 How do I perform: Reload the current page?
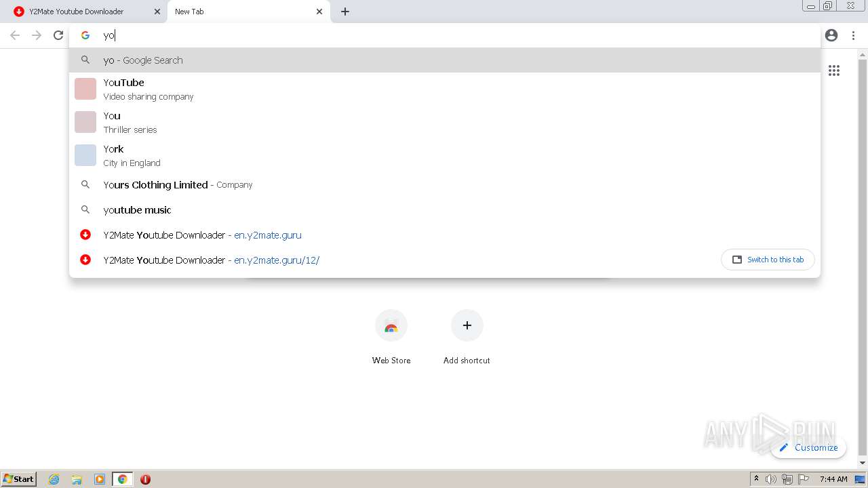coord(58,35)
